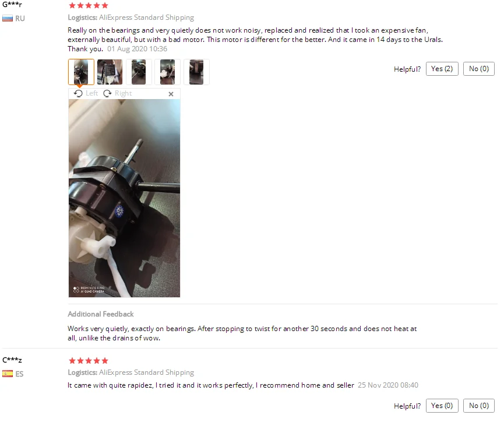Close the expanded review photo
Screen dimensions: 504x422
pyautogui.click(x=171, y=94)
